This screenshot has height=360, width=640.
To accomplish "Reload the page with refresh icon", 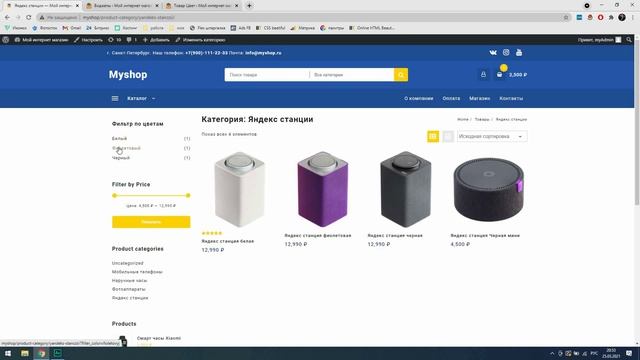I will tap(29, 18).
